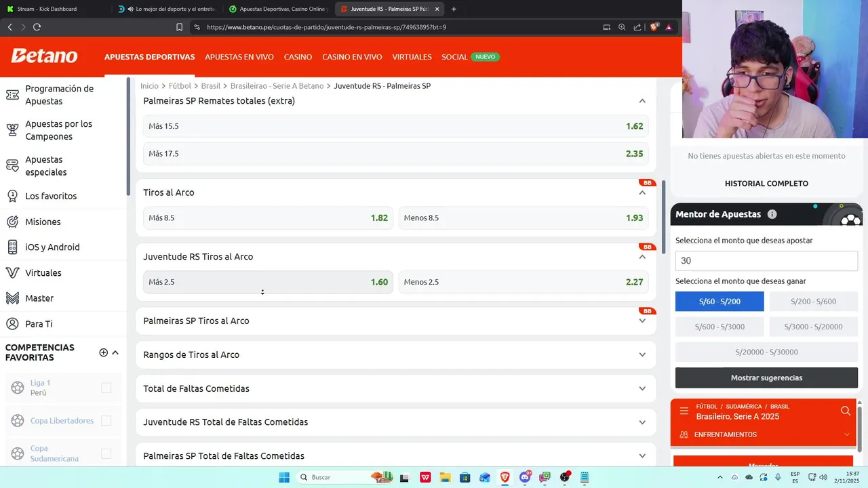Bet on Tiros al Arco Menos 8.5
Image resolution: width=868 pixels, height=488 pixels.
(x=524, y=218)
